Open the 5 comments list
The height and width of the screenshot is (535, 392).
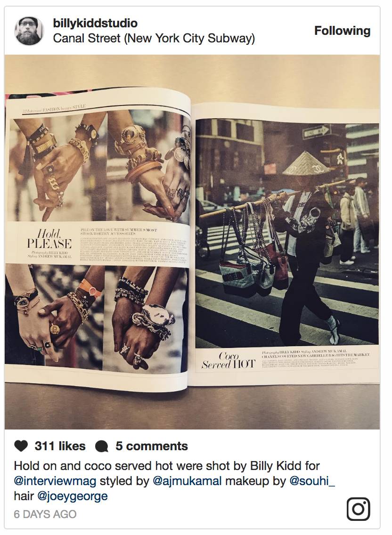152,446
